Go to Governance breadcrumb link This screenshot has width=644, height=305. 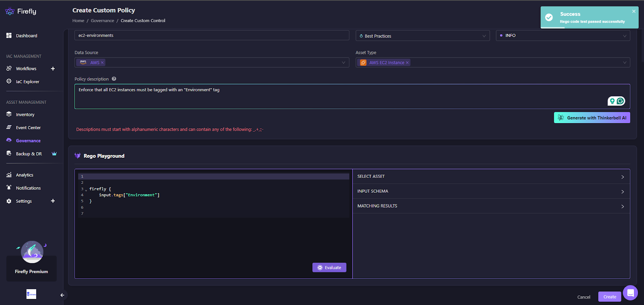point(102,21)
